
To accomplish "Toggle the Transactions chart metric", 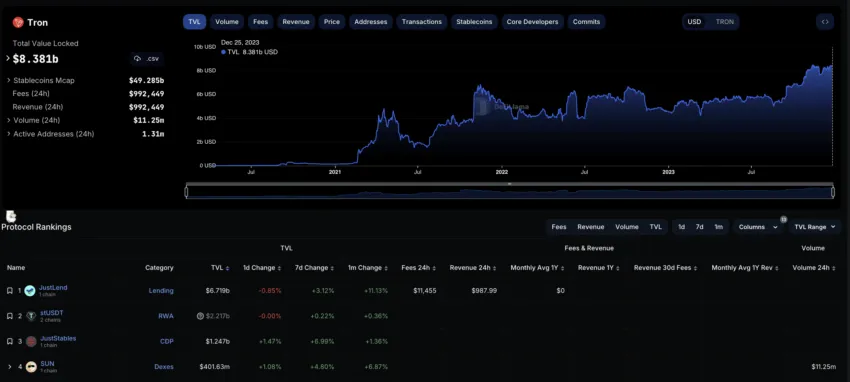I will click(x=422, y=22).
